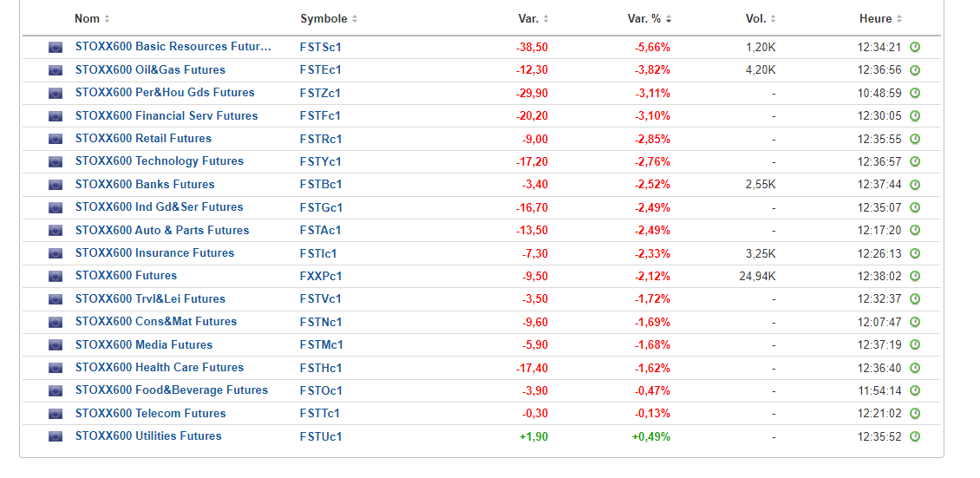The width and height of the screenshot is (980, 478).
Task: Open STOXX600 Auto & Parts Futures link
Action: pos(161,231)
